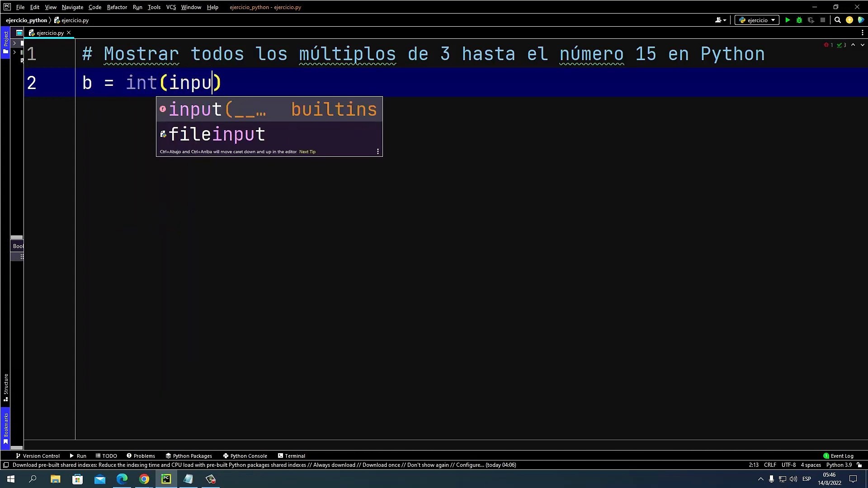
Task: Run the ejercicio configuration with green play icon
Action: pos(788,20)
